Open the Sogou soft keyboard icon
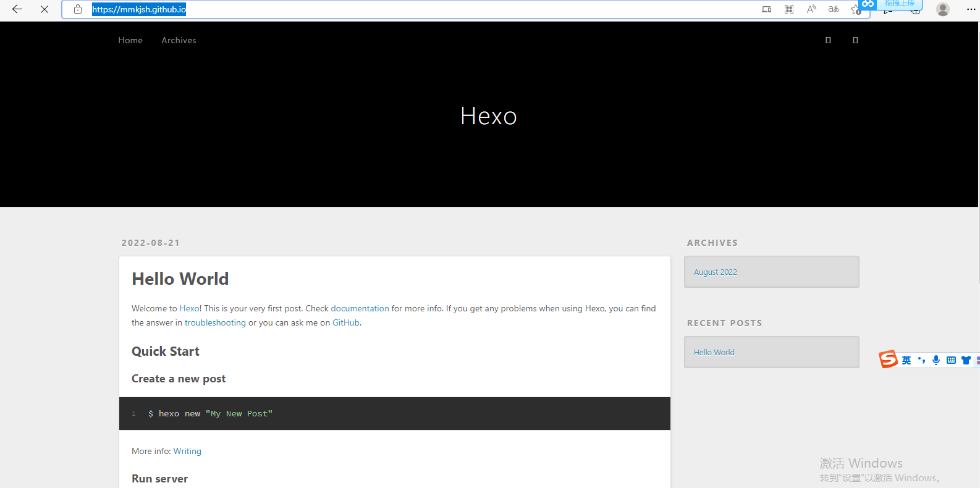This screenshot has width=980, height=488. coord(951,360)
